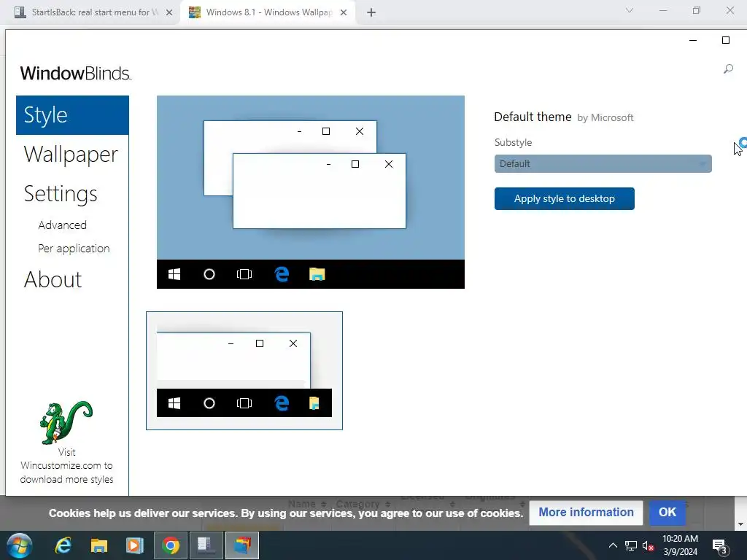
Task: Accept cookies with the OK button
Action: (x=667, y=513)
